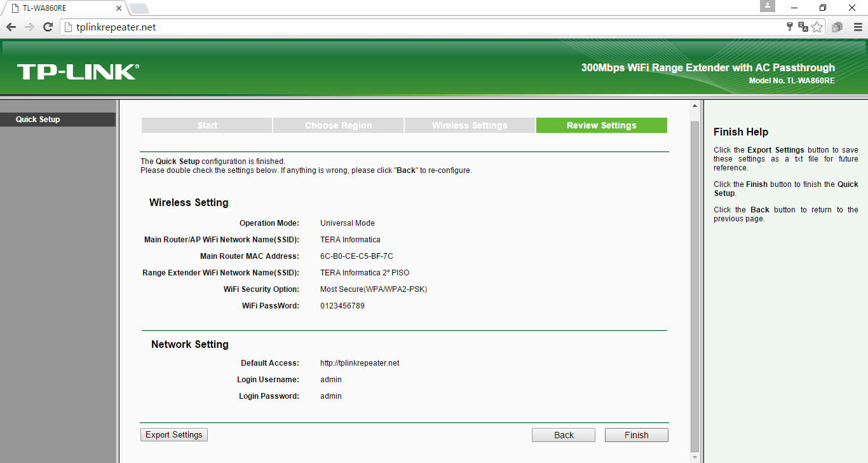The width and height of the screenshot is (868, 463).
Task: Click the 'WiFi Security Option:' label
Action: (x=261, y=289)
